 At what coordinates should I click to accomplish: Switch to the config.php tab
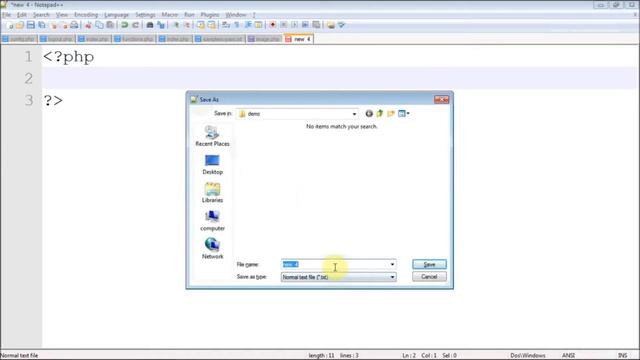19,39
